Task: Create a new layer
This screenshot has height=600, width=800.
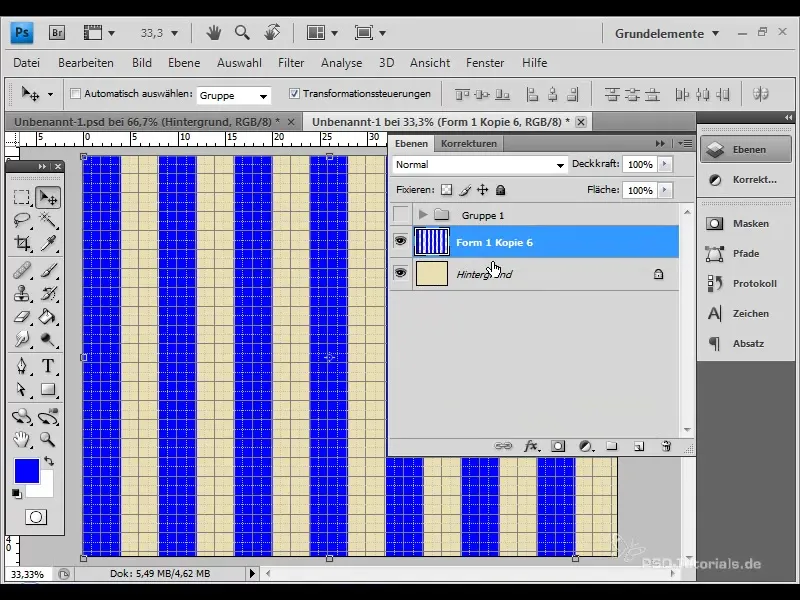Action: point(639,446)
